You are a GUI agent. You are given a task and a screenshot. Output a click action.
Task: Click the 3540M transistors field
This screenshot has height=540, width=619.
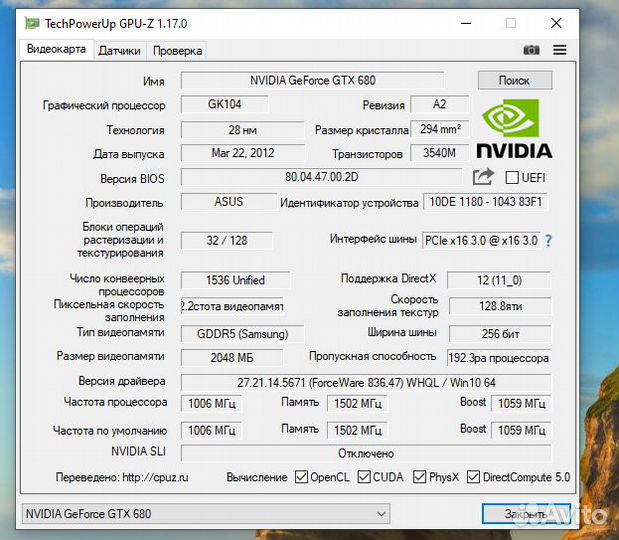tap(439, 153)
